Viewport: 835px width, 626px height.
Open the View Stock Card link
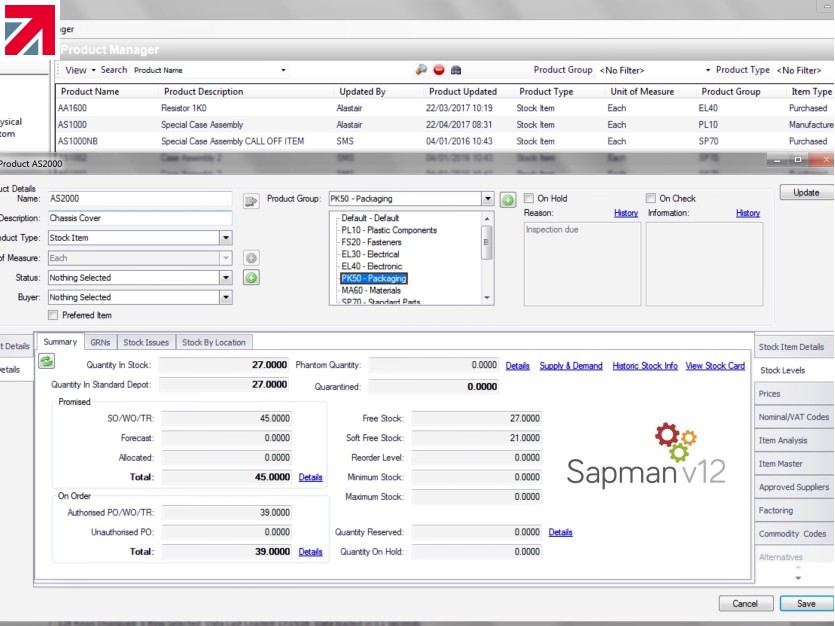[x=715, y=366]
